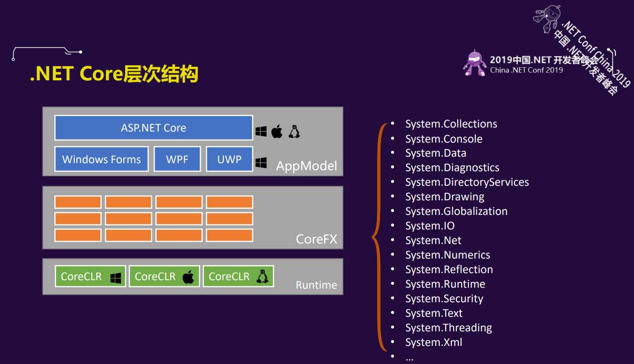The image size is (634, 364).
Task: Click the "China .NET Conf 2019" subtitle
Action: point(527,70)
